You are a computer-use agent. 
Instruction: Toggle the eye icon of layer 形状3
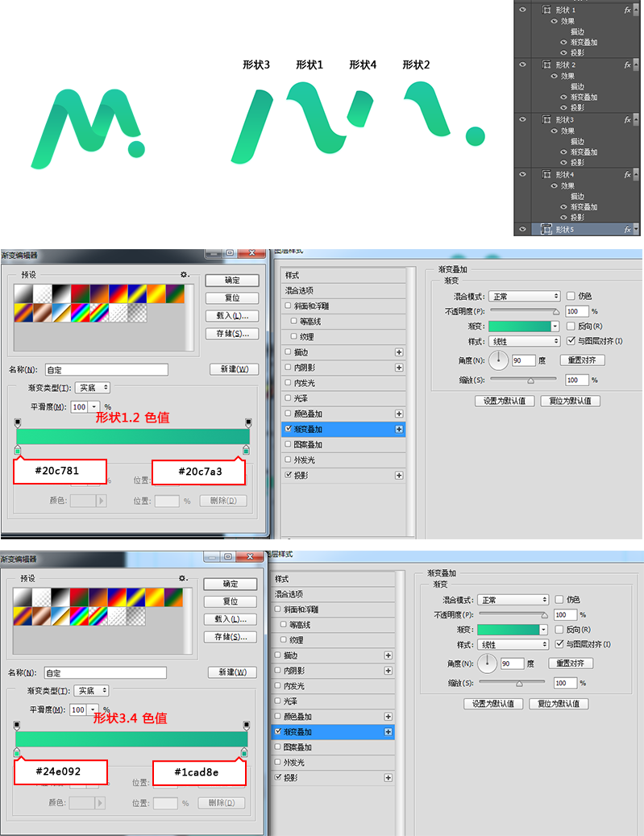coord(522,119)
